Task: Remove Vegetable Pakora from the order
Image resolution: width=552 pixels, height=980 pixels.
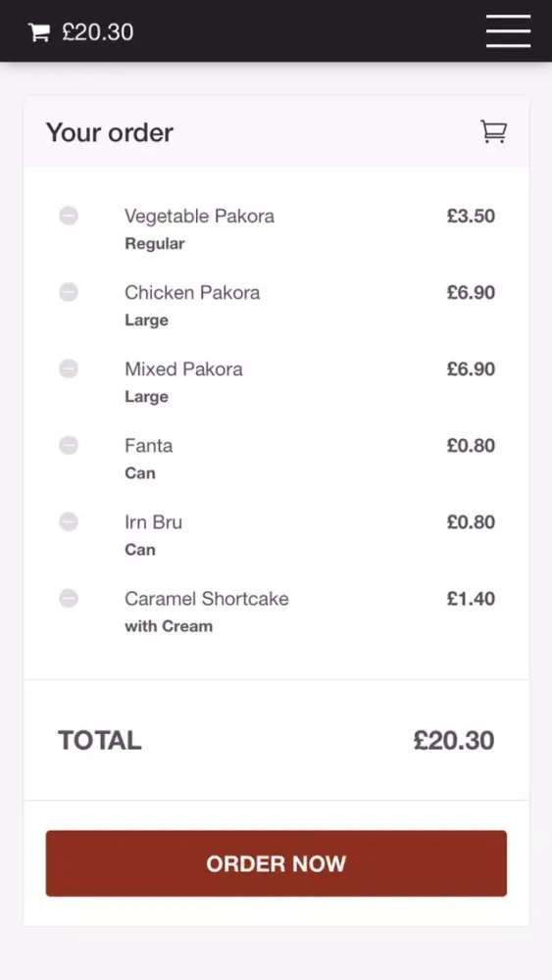Action: [x=69, y=217]
